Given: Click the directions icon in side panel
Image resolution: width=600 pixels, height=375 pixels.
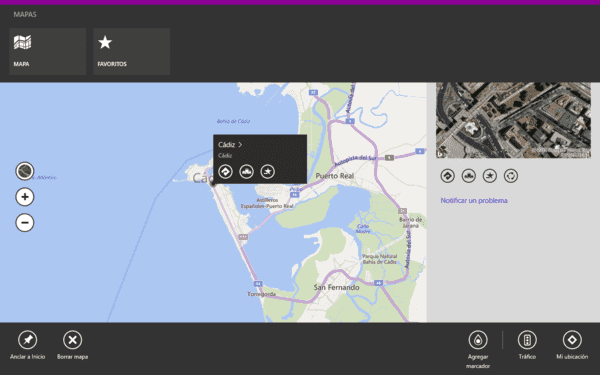Looking at the screenshot, I should (448, 176).
